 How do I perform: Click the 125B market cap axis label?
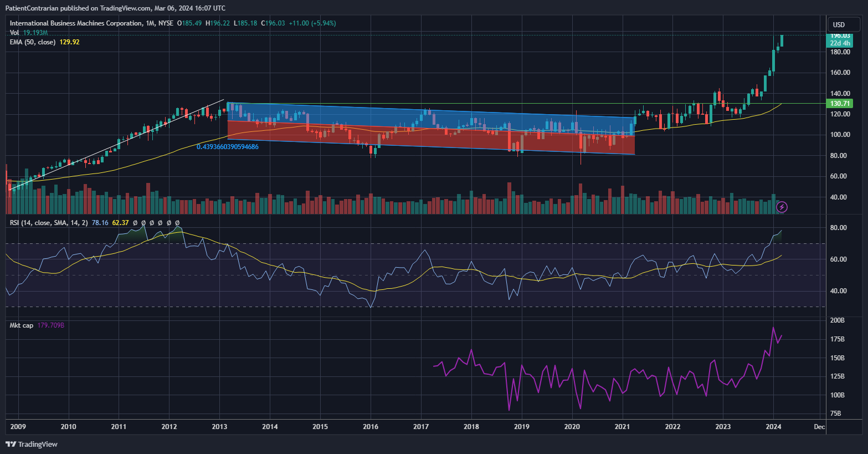837,376
